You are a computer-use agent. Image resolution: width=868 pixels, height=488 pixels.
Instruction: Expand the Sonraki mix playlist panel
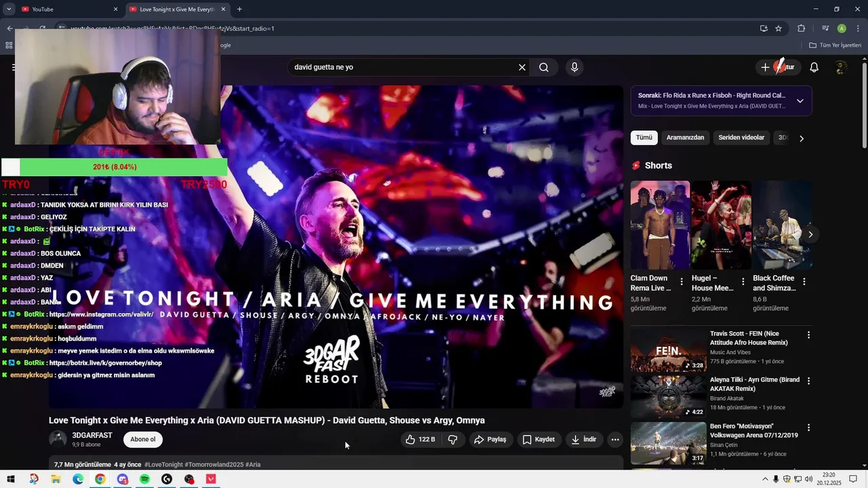(800, 101)
